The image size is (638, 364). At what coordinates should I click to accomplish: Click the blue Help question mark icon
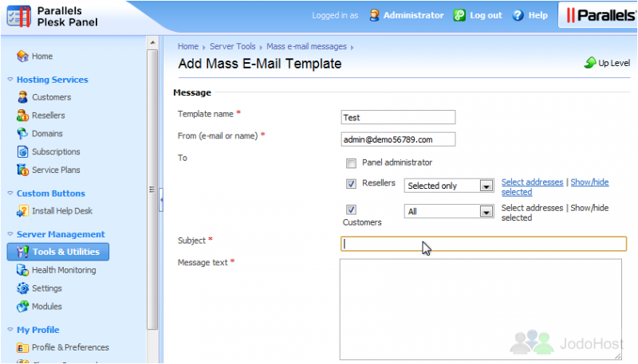coord(518,15)
